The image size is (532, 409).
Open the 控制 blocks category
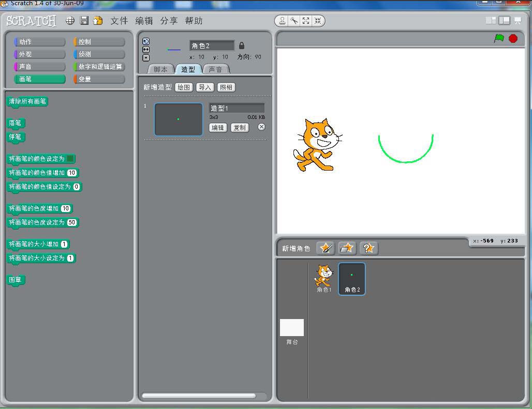coord(98,41)
